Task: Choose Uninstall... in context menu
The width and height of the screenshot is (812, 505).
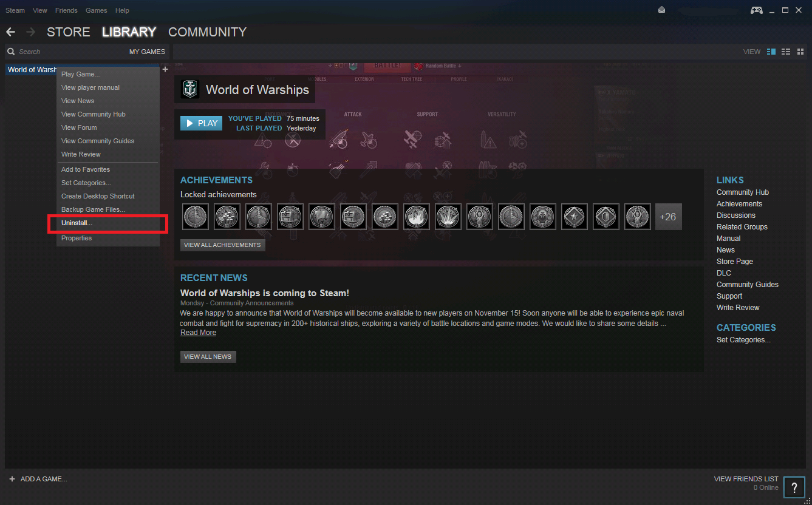Action: tap(108, 223)
